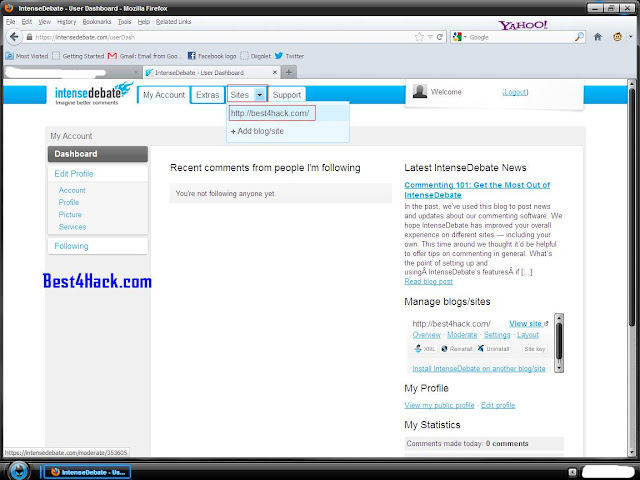
Task: Close the IntenseDebate User Dashboard tab
Action: [275, 72]
